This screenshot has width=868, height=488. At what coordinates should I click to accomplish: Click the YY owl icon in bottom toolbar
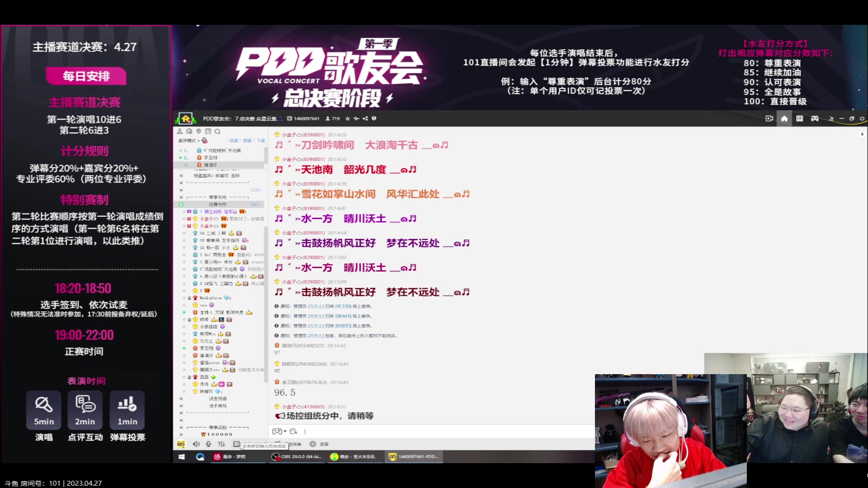tap(181, 444)
